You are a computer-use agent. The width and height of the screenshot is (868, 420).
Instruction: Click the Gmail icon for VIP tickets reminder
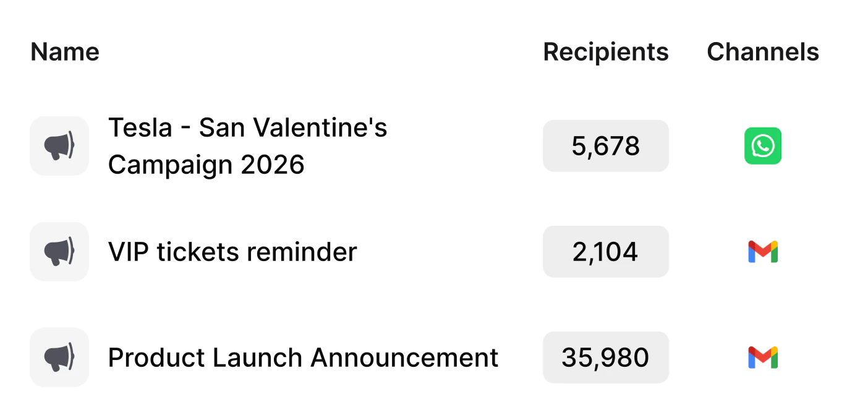pos(762,251)
